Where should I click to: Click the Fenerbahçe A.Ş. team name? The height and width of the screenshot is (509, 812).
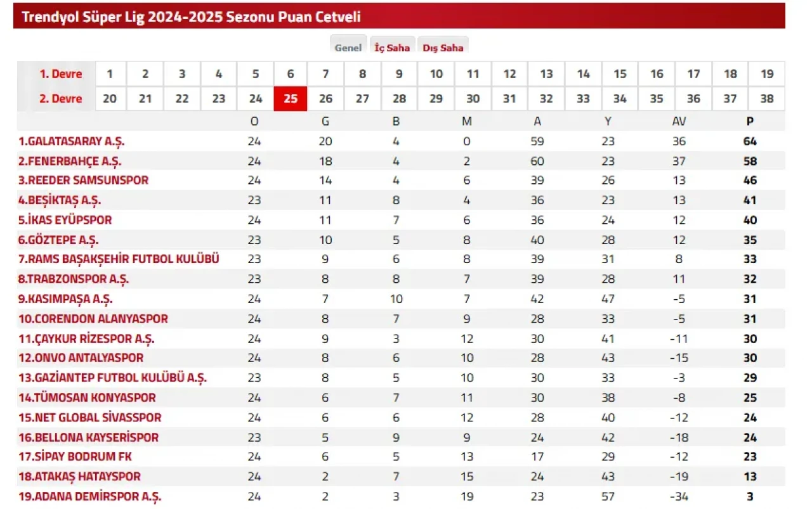(x=70, y=161)
